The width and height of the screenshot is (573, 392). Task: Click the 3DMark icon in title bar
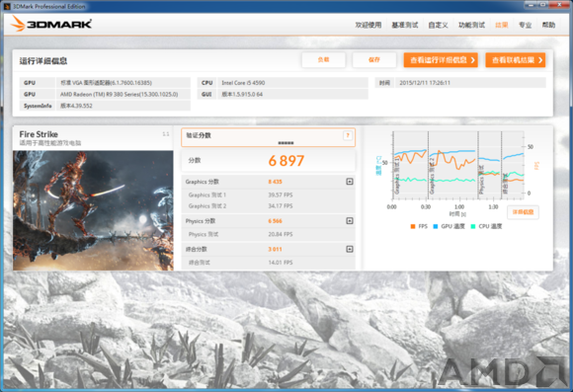coord(7,6)
